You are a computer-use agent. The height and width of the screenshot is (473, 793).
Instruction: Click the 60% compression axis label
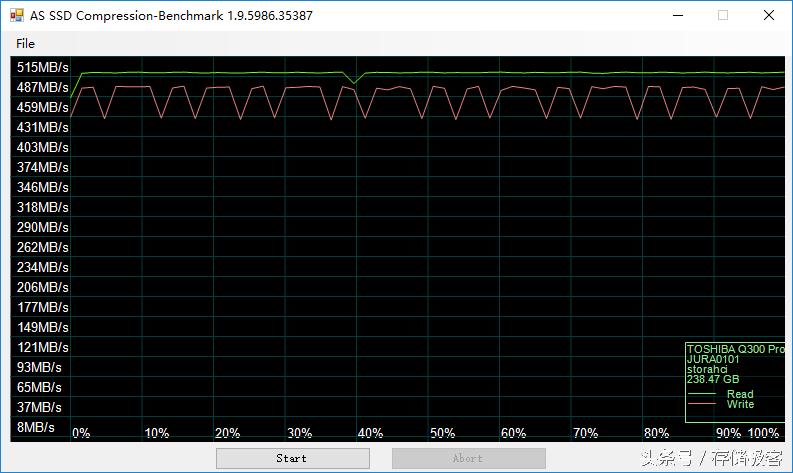(x=513, y=434)
